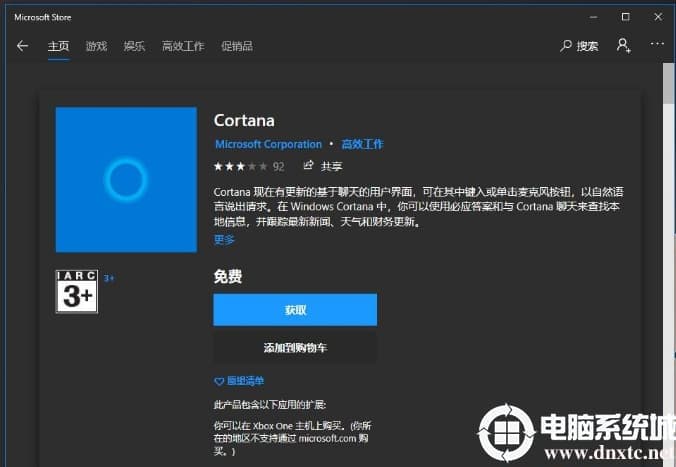
Task: Click the Cortana app logo tile
Action: click(x=126, y=179)
